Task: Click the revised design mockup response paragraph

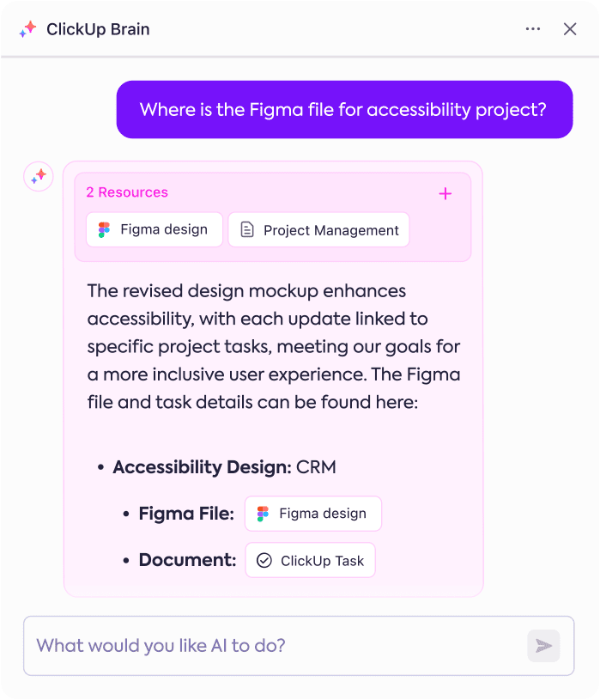Action: 274,346
